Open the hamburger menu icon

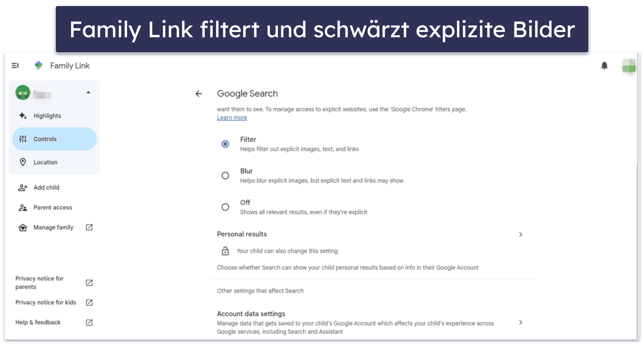pos(15,66)
